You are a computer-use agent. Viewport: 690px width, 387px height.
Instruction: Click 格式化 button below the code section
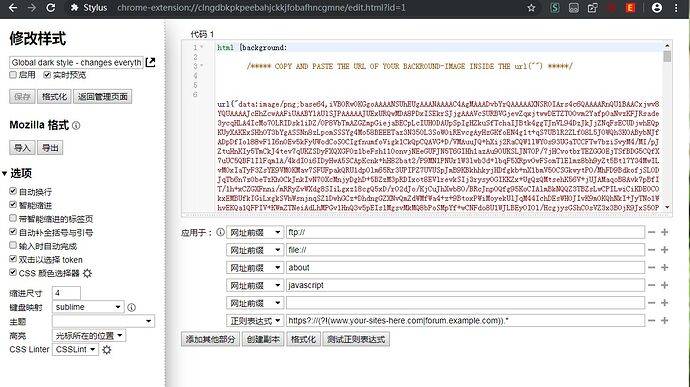[x=303, y=339]
